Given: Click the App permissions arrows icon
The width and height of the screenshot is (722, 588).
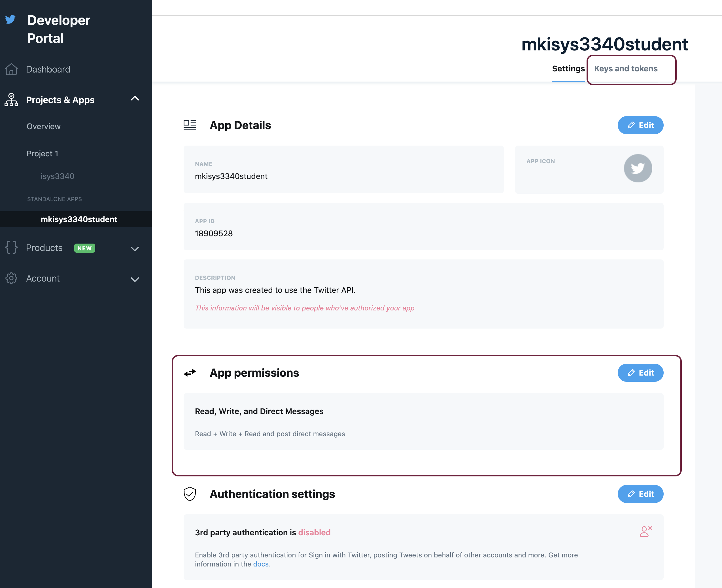Looking at the screenshot, I should click(190, 372).
